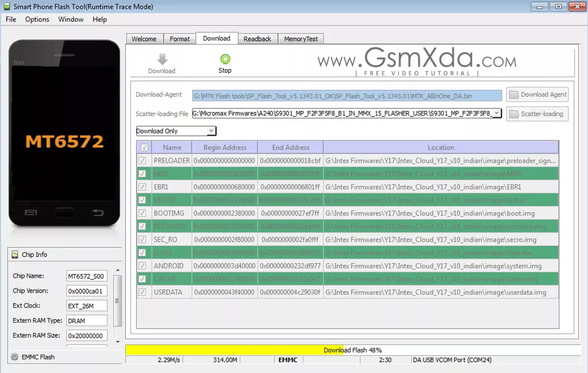The height and width of the screenshot is (373, 588).
Task: Click the Name column header
Action: click(172, 148)
